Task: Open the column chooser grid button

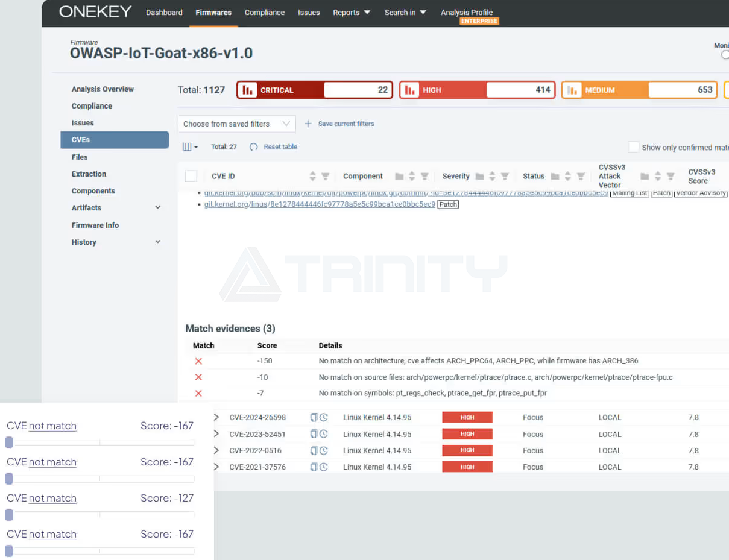Action: pos(190,147)
